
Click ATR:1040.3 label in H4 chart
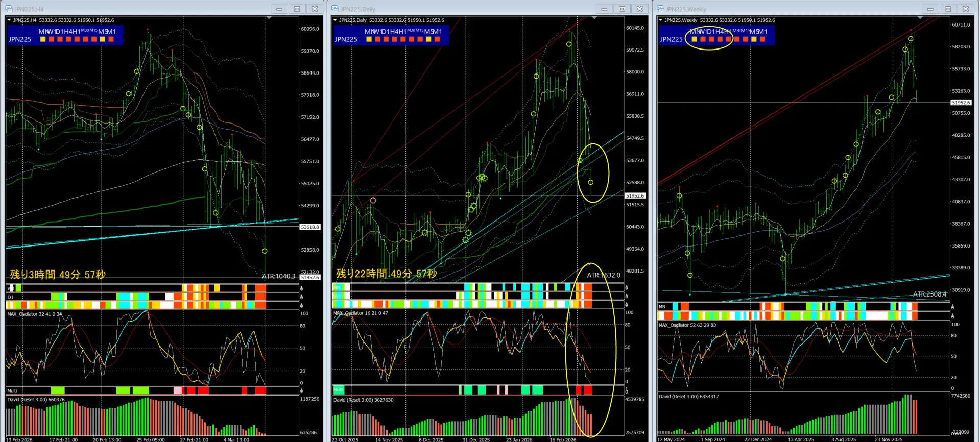pos(278,276)
